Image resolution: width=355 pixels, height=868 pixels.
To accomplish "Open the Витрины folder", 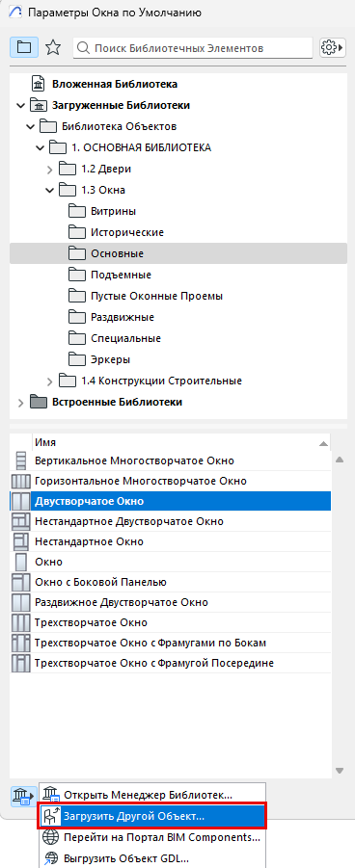I will pyautogui.click(x=114, y=212).
